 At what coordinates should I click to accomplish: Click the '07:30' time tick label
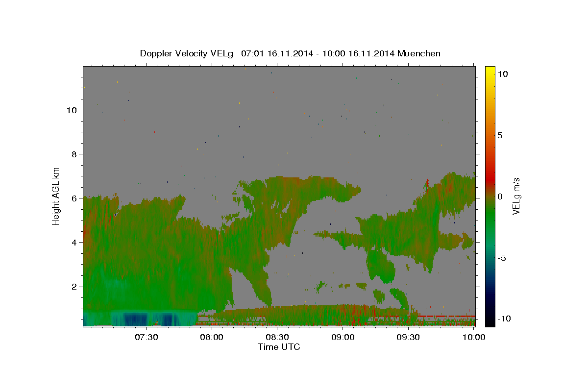[x=147, y=337]
